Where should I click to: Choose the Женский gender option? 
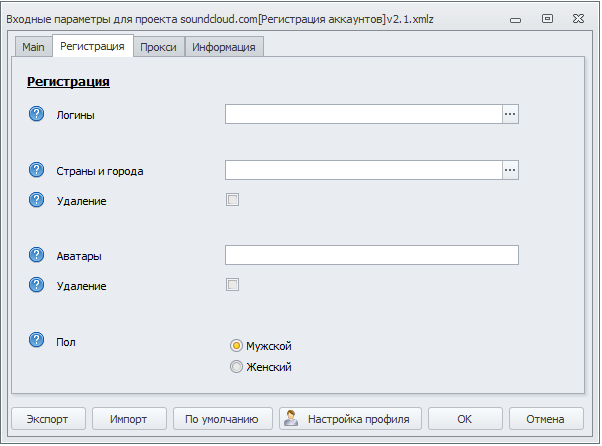tap(237, 367)
